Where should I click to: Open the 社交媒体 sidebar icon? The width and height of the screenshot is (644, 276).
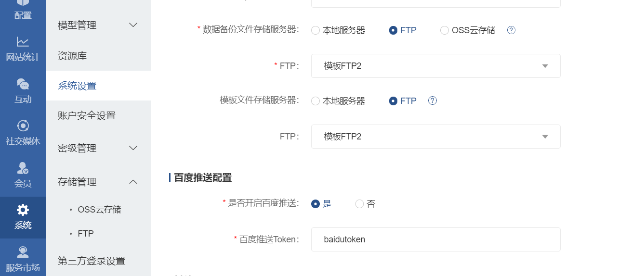point(23,126)
